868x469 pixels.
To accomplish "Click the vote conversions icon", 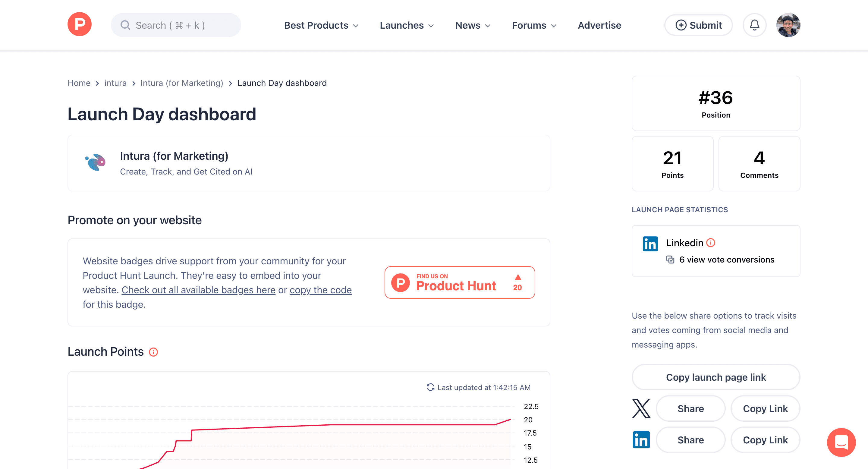I will (670, 260).
